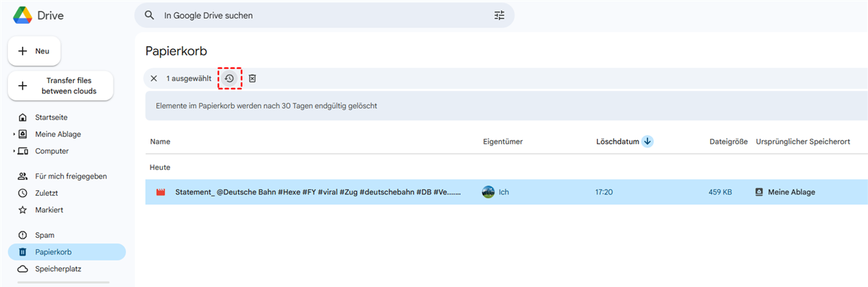
Task: Open Speicherplatz storage usage bar
Action: point(63,283)
